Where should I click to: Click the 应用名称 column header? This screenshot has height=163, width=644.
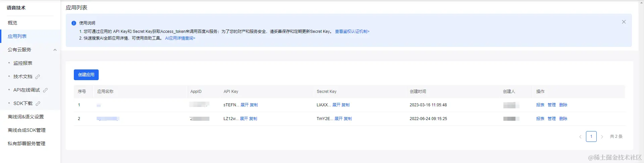tap(105, 92)
